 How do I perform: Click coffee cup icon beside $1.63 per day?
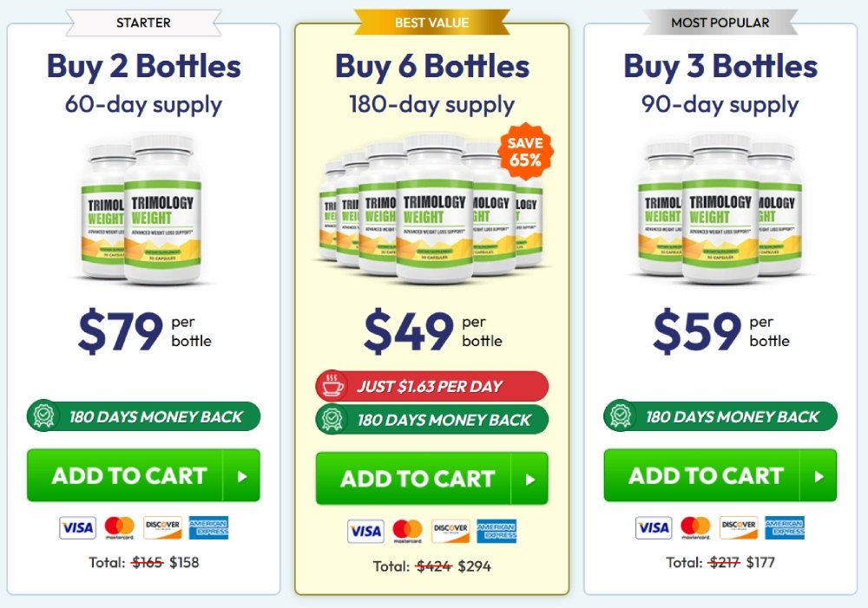click(334, 387)
